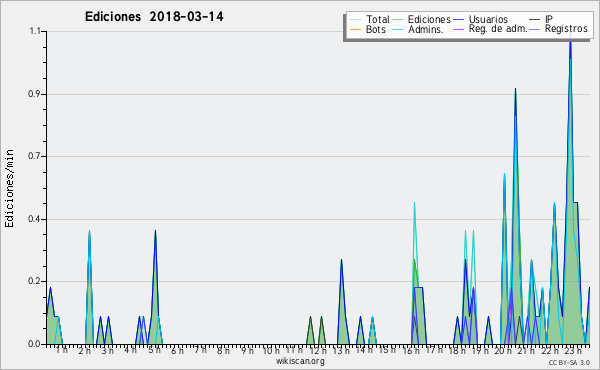Viewport: 600px width, 370px height.
Task: Click the '2 h' x-axis label
Action: [x=85, y=351]
